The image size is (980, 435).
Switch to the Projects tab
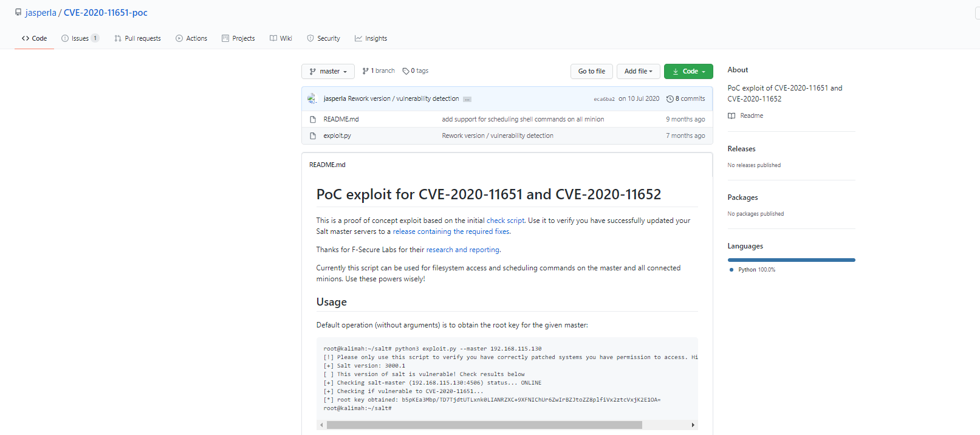238,38
